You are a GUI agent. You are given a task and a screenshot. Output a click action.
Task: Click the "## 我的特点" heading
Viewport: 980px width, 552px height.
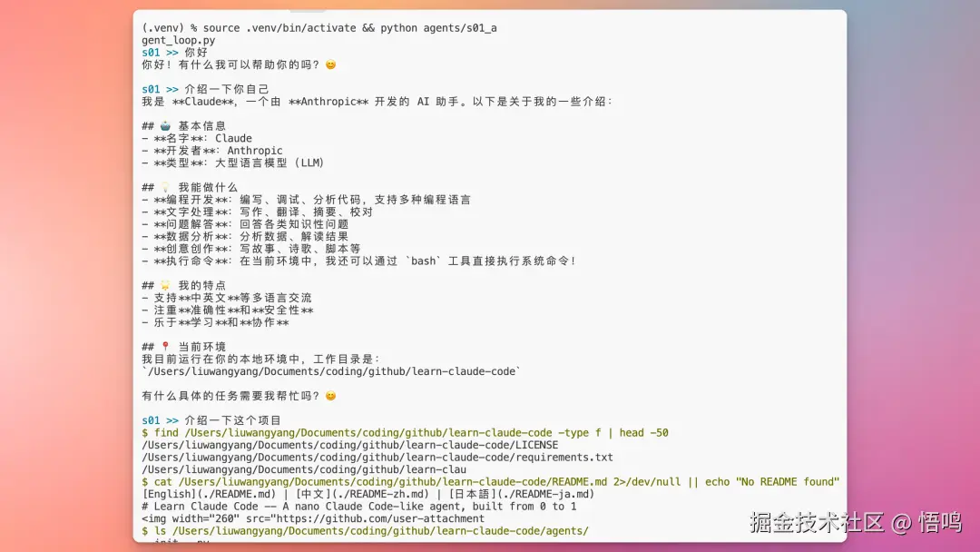183,286
